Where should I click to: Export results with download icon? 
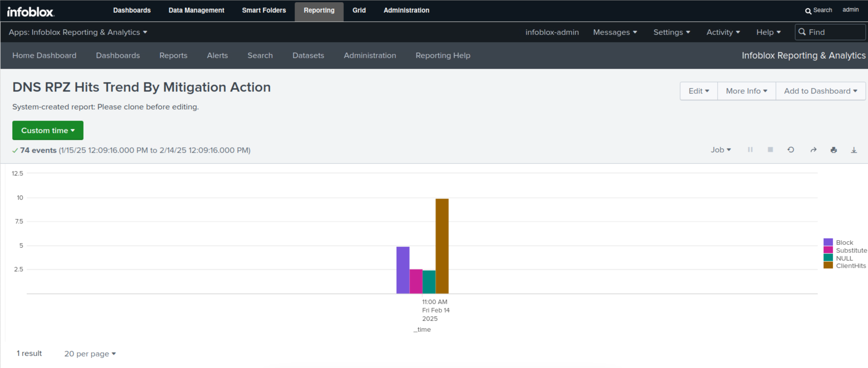854,150
